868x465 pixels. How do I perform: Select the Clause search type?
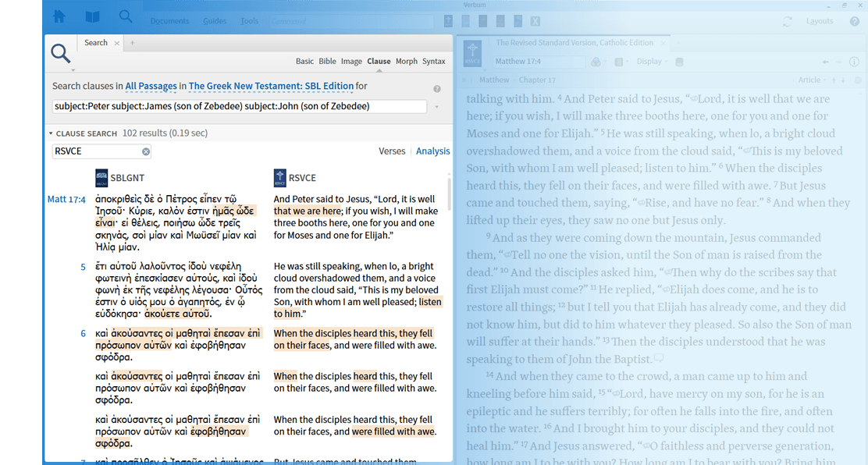(379, 62)
